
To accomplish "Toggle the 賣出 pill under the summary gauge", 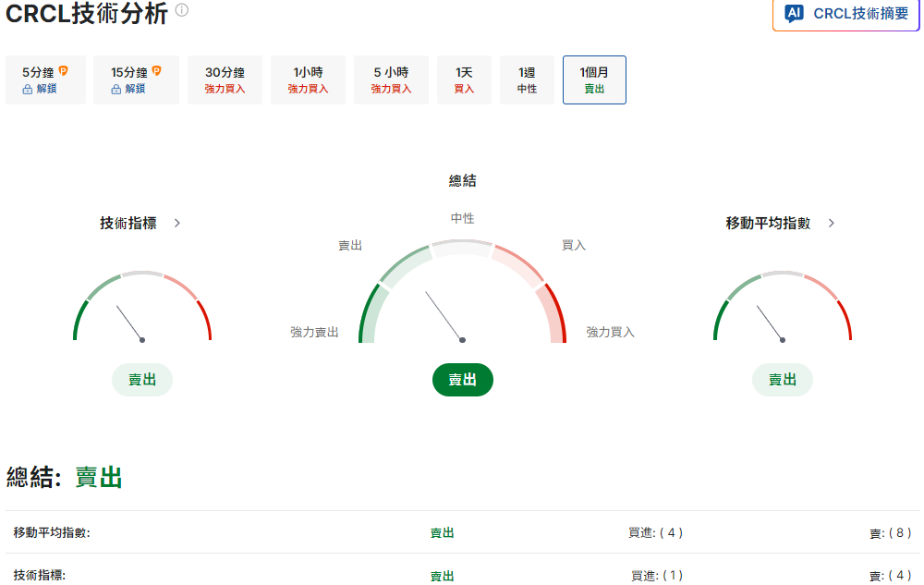I will point(462,379).
